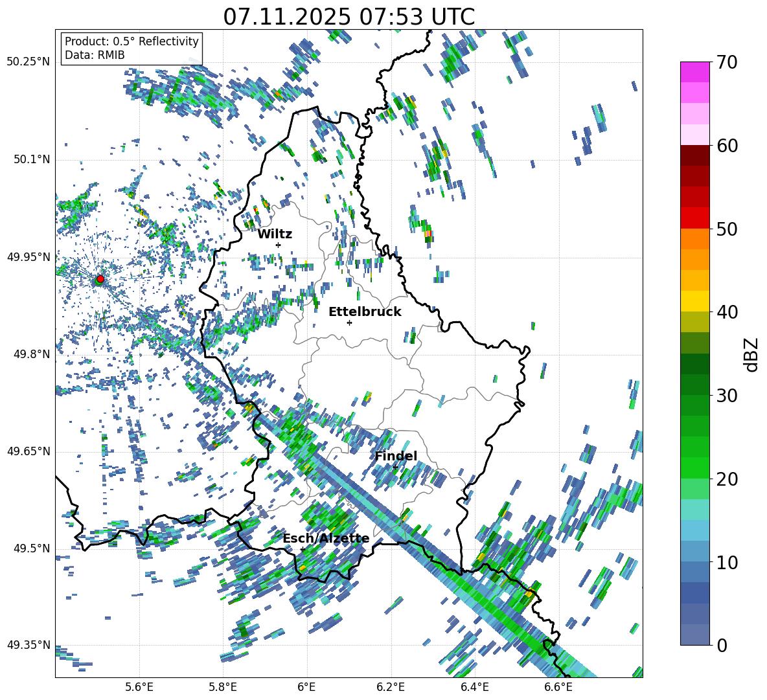Click the 6°E longitude label
This screenshot has height=700, width=767.
(x=306, y=687)
